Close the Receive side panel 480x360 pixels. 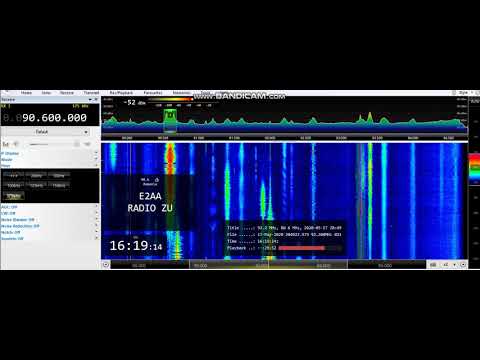click(96, 99)
